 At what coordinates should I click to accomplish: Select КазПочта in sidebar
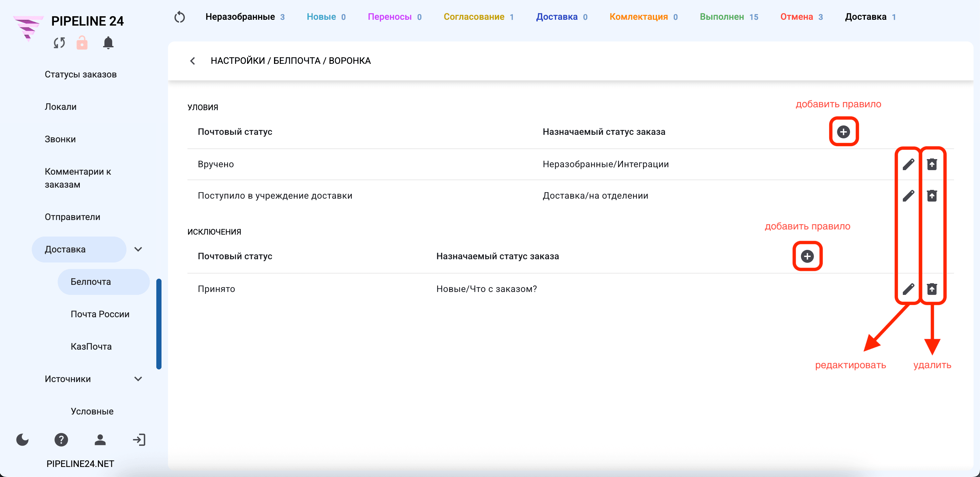click(91, 347)
